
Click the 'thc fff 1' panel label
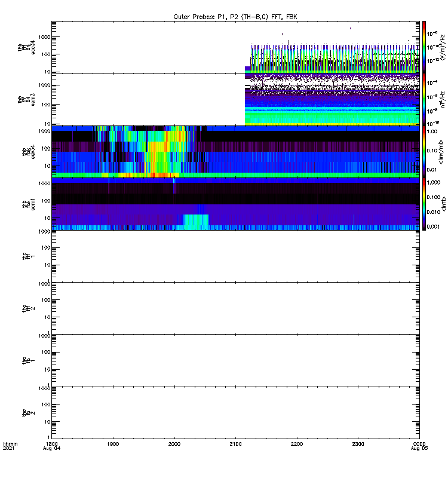pyautogui.click(x=28, y=256)
